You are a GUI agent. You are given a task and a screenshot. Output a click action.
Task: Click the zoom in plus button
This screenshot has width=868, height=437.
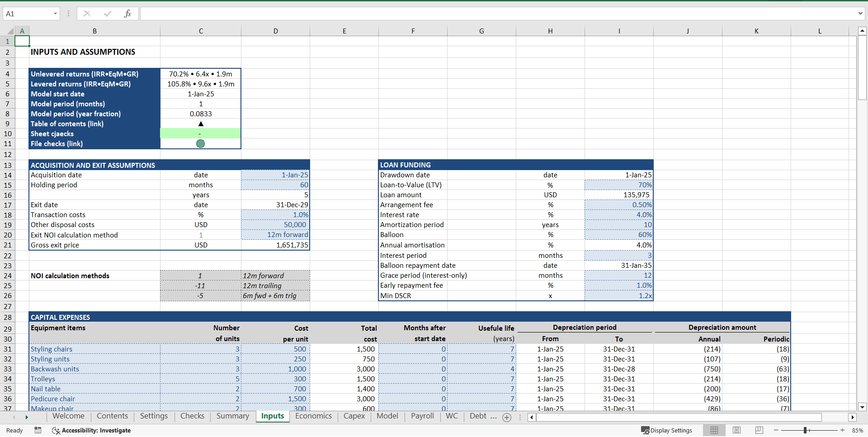click(843, 430)
